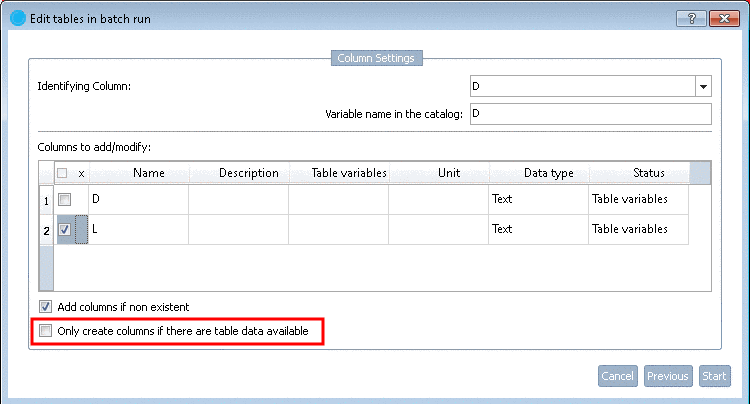Click the Name cell containing D
The height and width of the screenshot is (404, 750).
(x=138, y=199)
